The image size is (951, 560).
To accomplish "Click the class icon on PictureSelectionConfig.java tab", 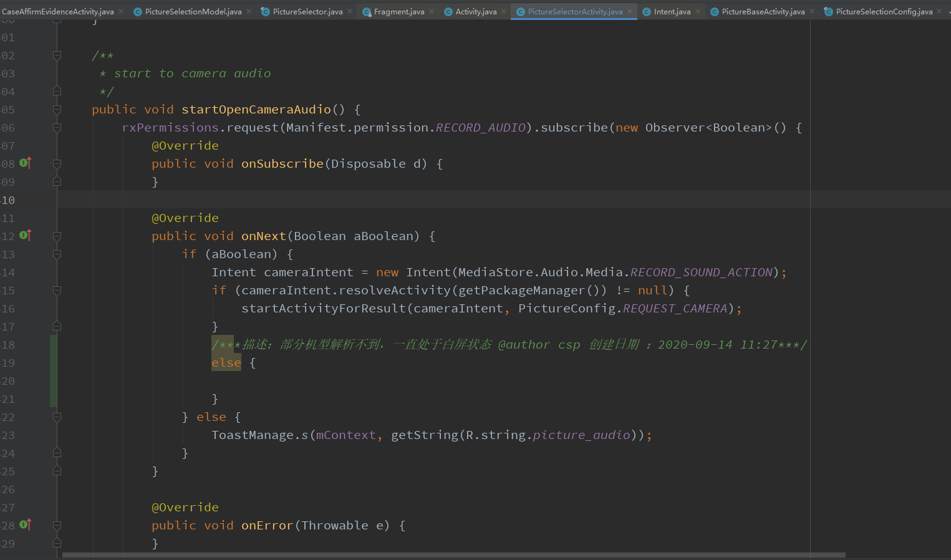I will 828,11.
